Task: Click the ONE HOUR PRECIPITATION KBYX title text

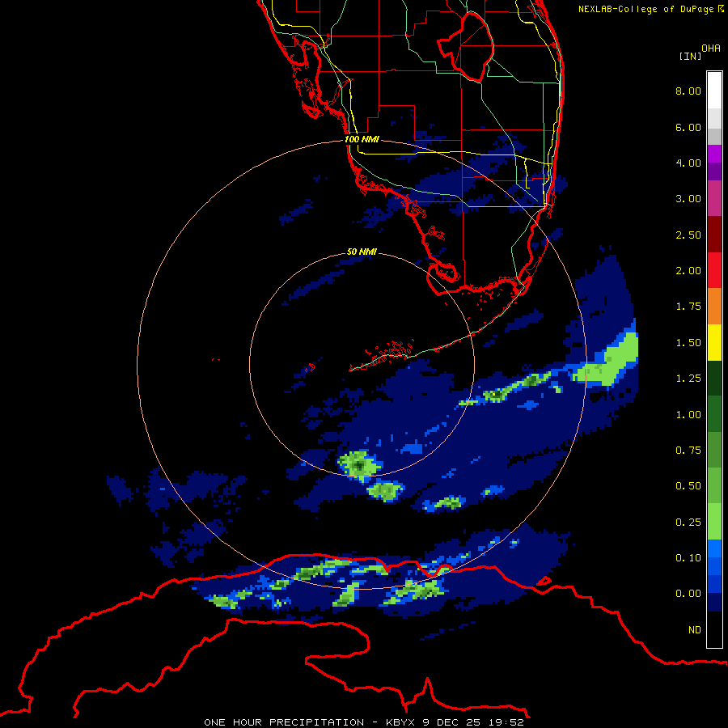Action: pos(364,722)
